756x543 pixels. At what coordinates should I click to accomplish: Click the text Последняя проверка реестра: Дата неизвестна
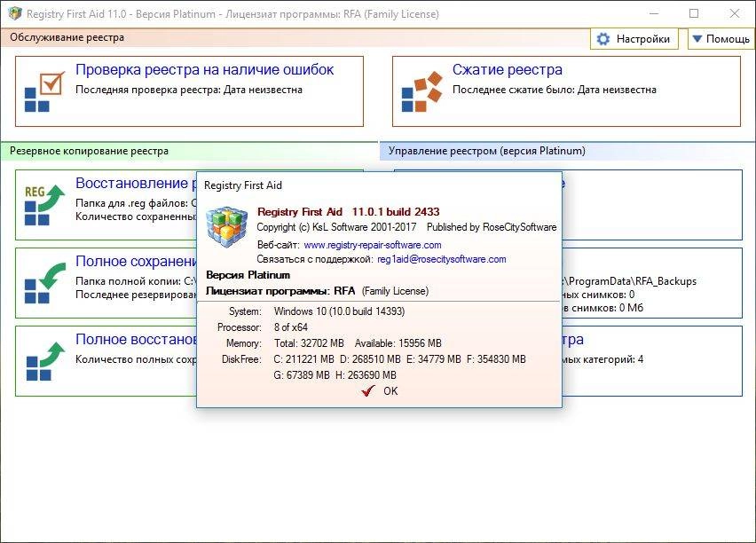(189, 90)
